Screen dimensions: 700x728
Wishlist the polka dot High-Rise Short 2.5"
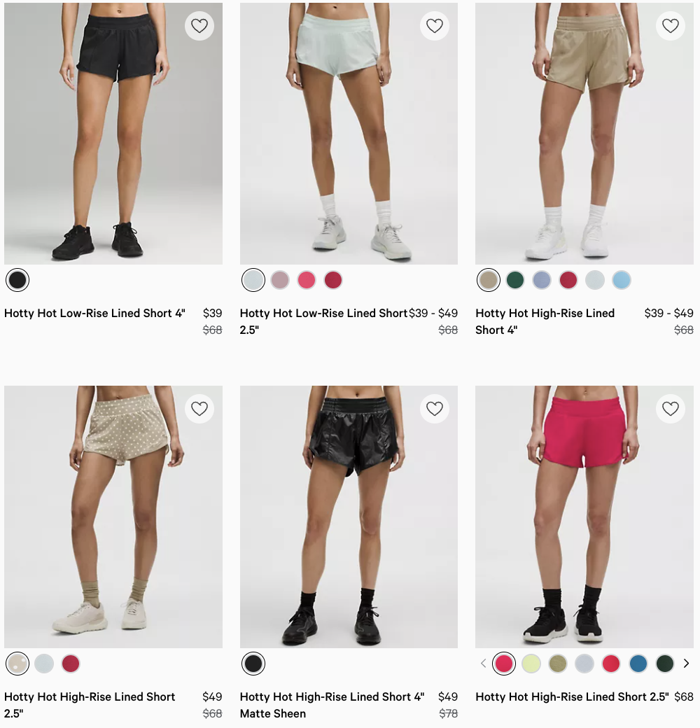tap(199, 409)
